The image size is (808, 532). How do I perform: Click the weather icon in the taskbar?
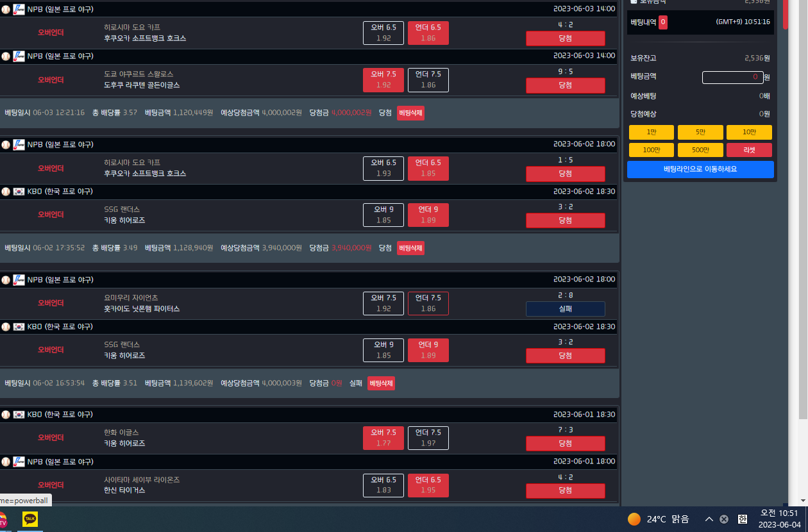pyautogui.click(x=634, y=519)
